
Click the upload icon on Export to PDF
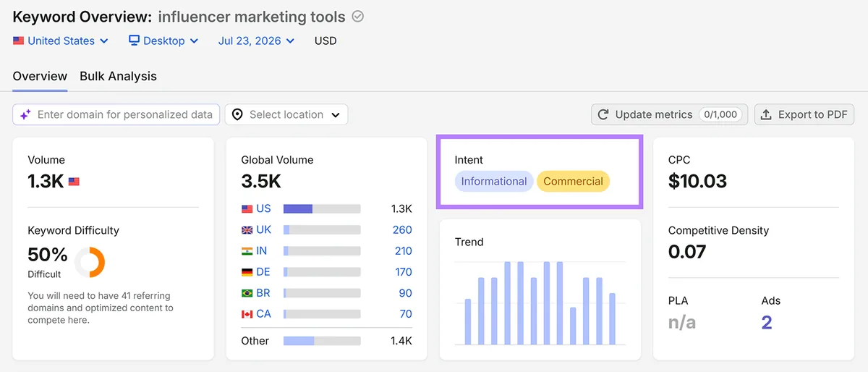(766, 114)
